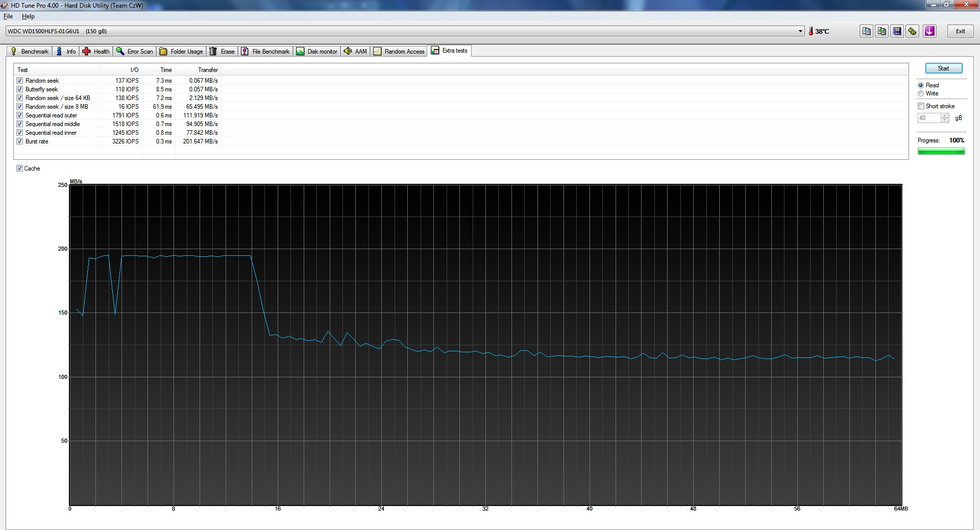Image resolution: width=980 pixels, height=530 pixels.
Task: Click the blue floppy disk save icon
Action: pos(897,31)
